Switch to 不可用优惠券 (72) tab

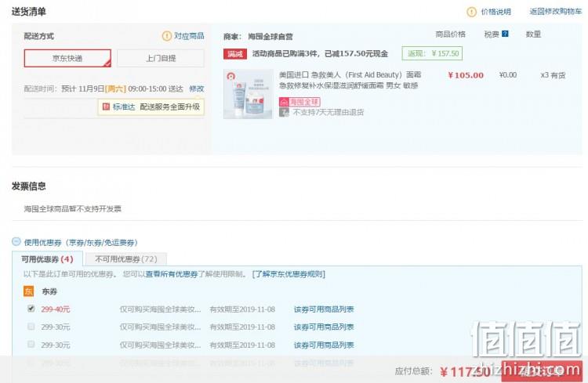[x=126, y=259]
